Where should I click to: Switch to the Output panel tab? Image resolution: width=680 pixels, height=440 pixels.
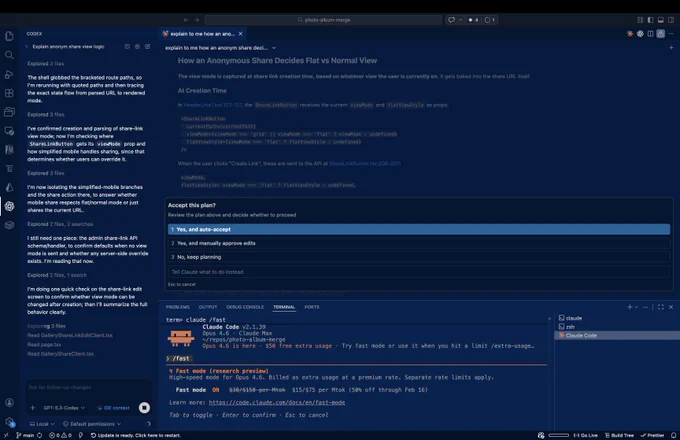click(x=208, y=307)
